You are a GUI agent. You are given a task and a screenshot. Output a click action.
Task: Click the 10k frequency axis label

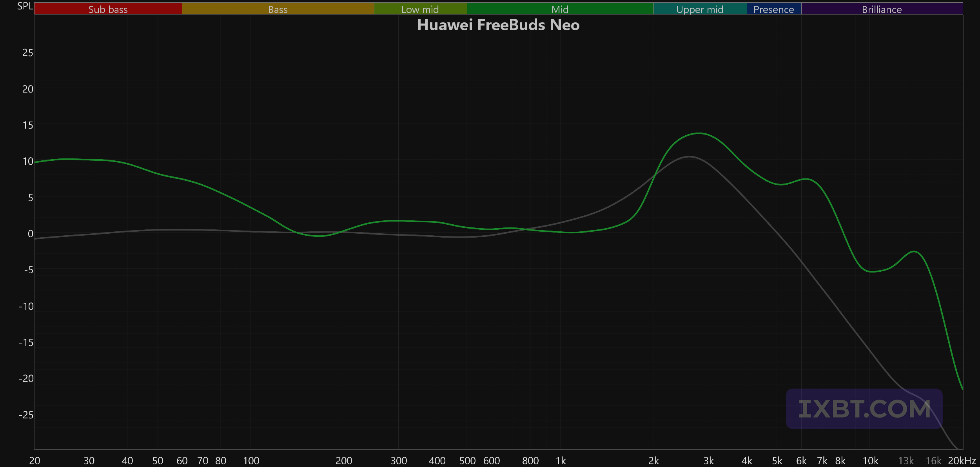click(871, 461)
